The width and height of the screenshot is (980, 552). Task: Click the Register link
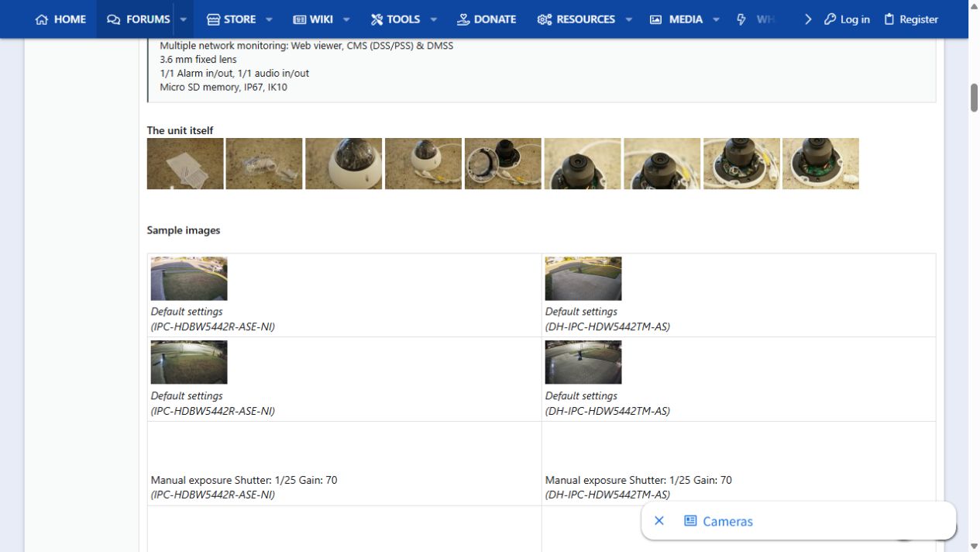coord(911,19)
